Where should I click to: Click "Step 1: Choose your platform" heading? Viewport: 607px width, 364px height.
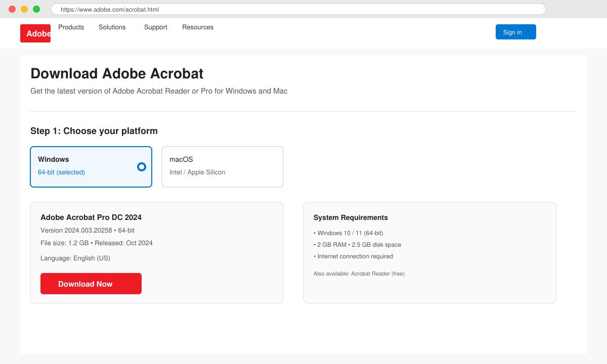tap(94, 131)
